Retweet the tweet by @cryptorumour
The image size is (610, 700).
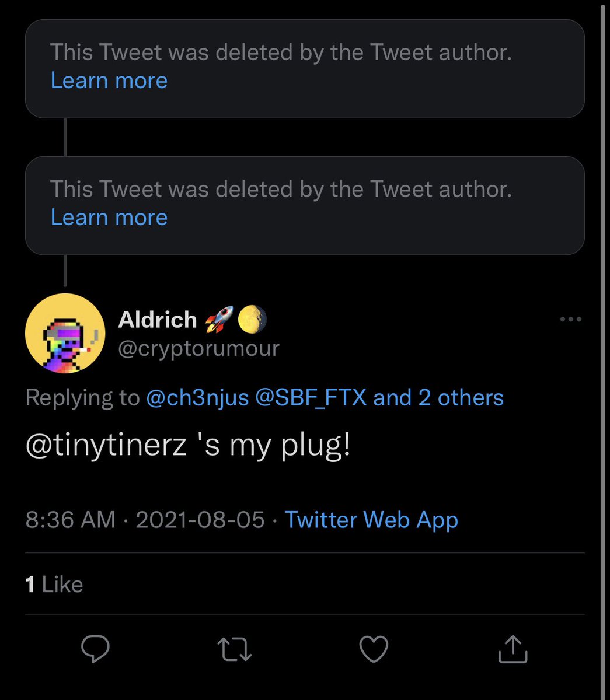click(234, 649)
